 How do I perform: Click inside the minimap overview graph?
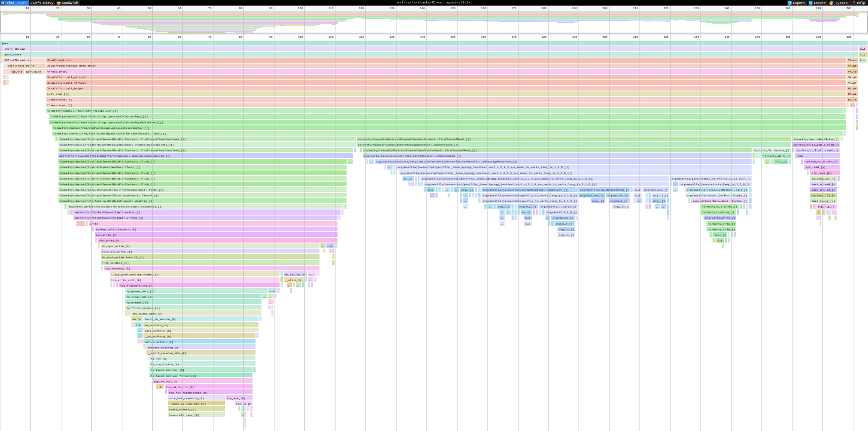point(434,22)
